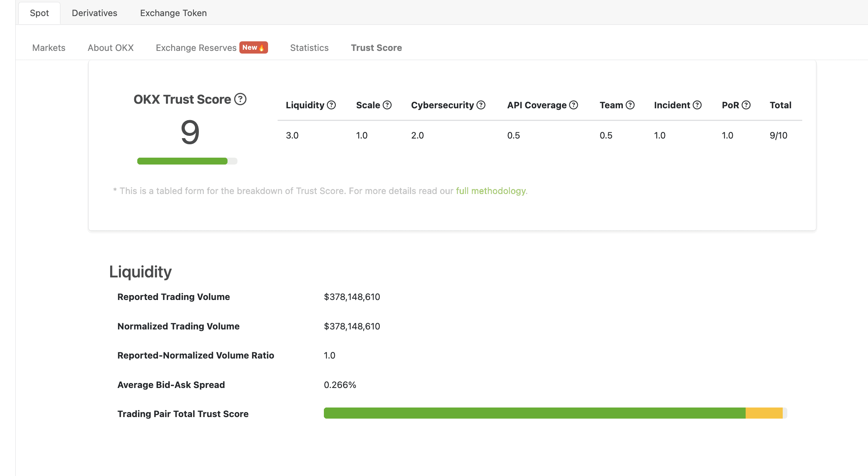Image resolution: width=868 pixels, height=476 pixels.
Task: Click API Coverage question mark icon
Action: coord(574,105)
